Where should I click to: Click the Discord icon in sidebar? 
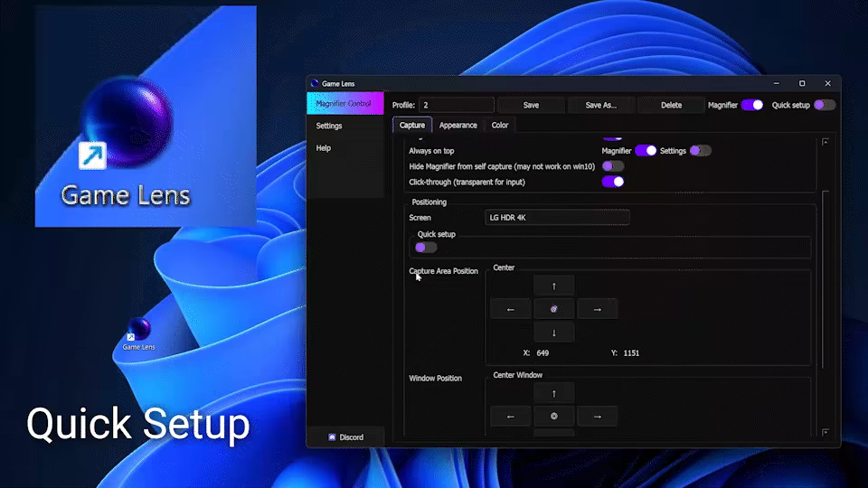(332, 437)
